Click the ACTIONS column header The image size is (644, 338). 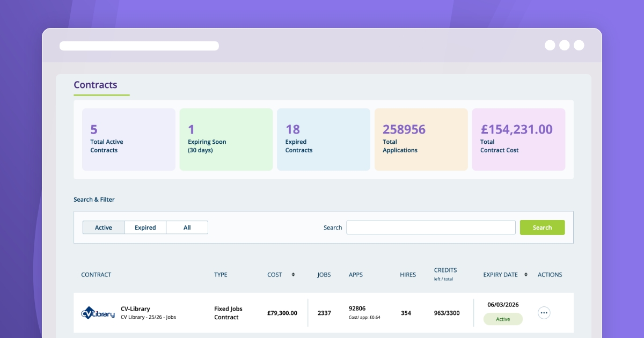click(x=550, y=275)
